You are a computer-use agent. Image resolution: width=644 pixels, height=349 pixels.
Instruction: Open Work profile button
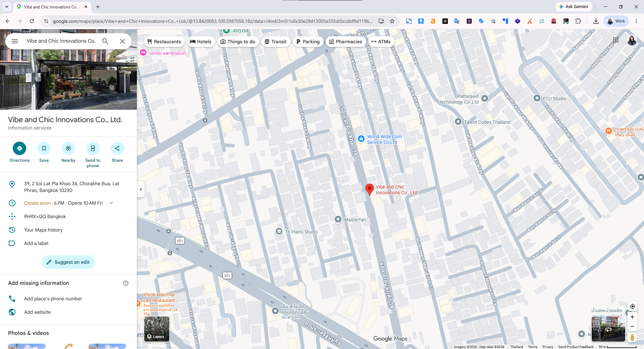[x=616, y=21]
